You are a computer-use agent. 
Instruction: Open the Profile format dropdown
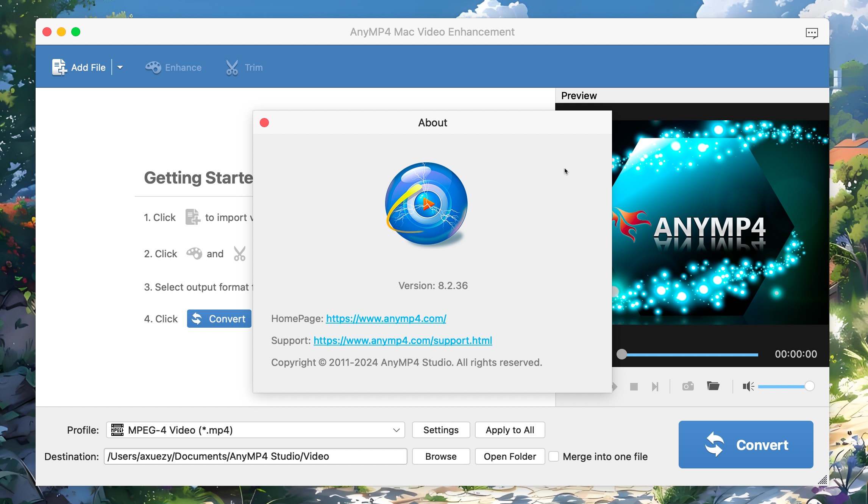click(255, 430)
